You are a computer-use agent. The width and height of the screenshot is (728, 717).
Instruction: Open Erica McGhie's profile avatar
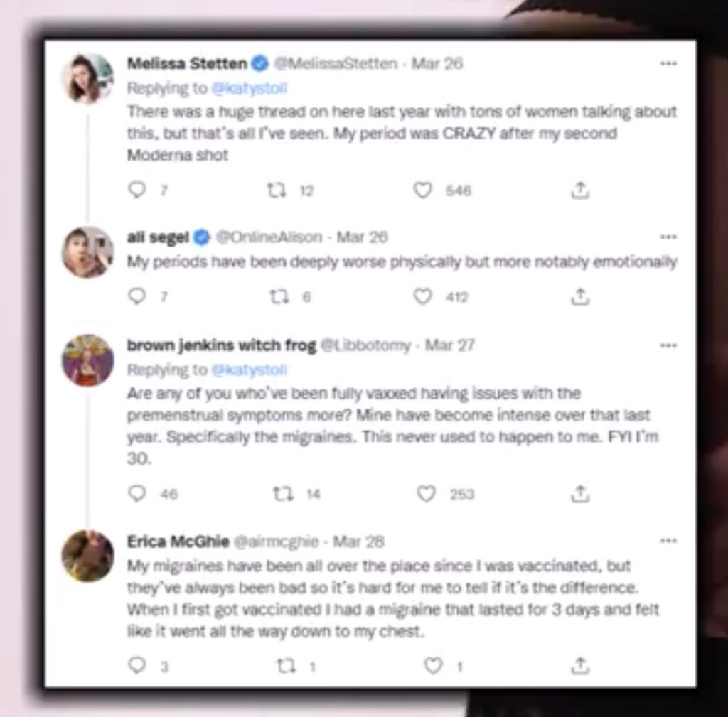coord(87,556)
